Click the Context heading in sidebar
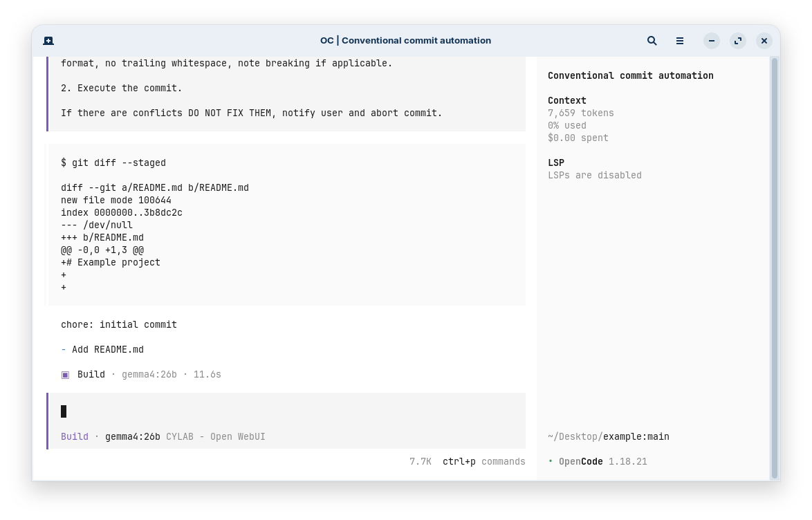Image resolution: width=812 pixels, height=520 pixels. point(567,100)
